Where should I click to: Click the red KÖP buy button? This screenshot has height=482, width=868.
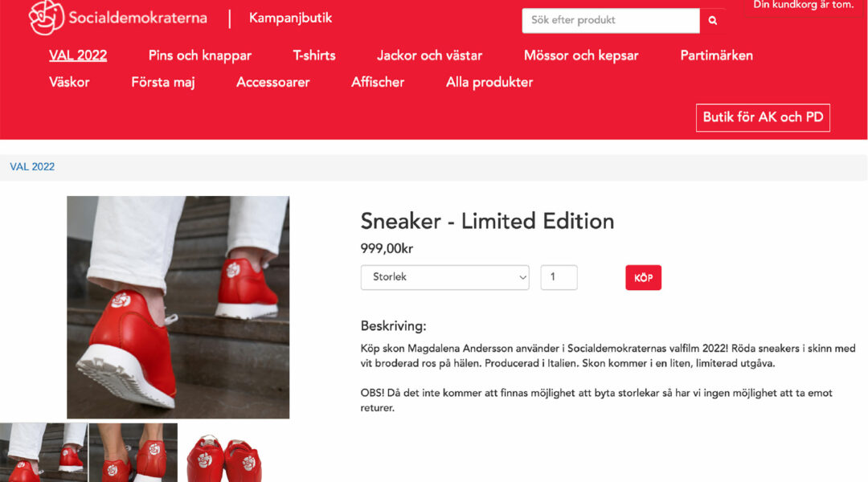643,278
